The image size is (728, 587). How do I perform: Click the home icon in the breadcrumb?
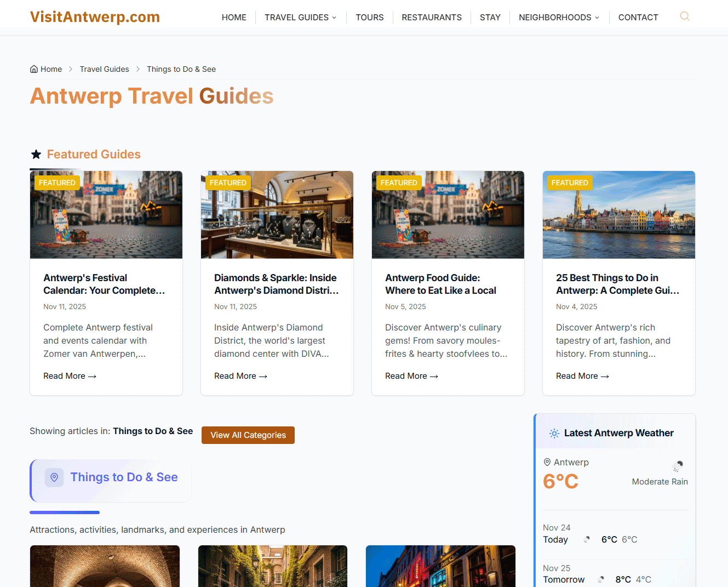tap(33, 69)
